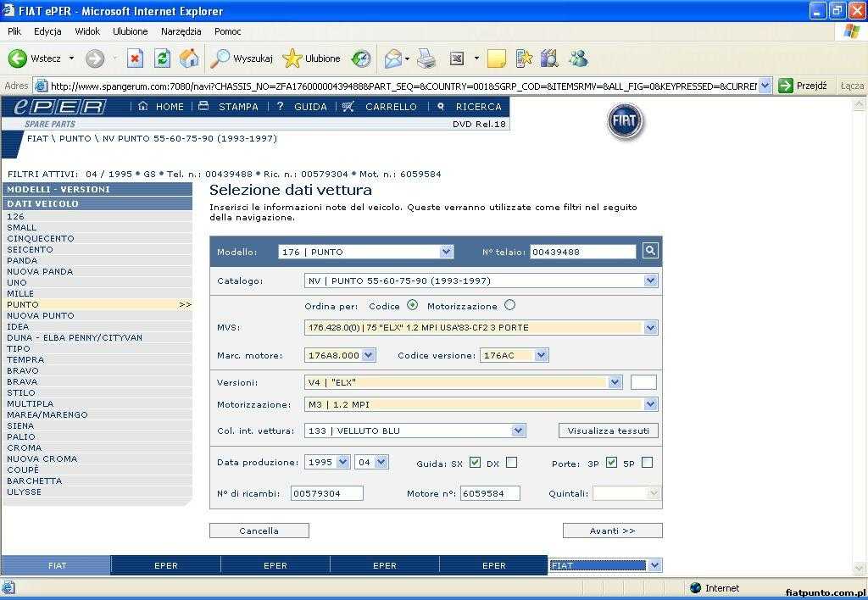Click the N° di ricambi input field
This screenshot has width=868, height=600.
coord(326,493)
